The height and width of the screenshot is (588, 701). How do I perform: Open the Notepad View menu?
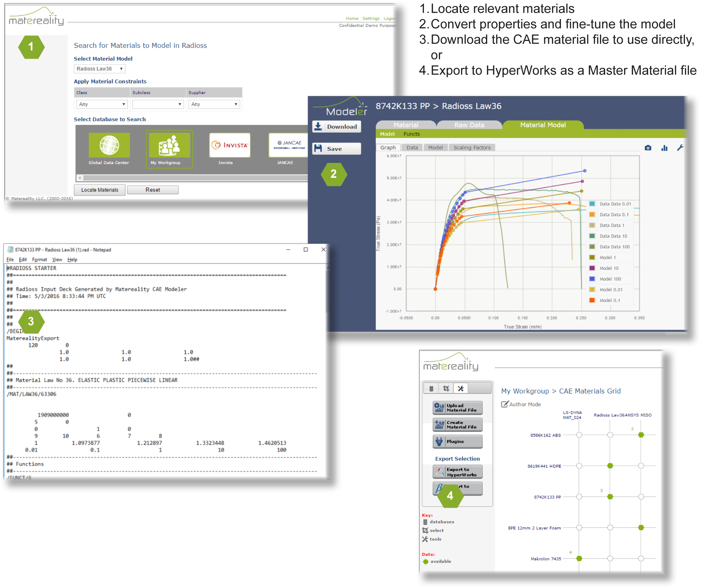pyautogui.click(x=57, y=260)
